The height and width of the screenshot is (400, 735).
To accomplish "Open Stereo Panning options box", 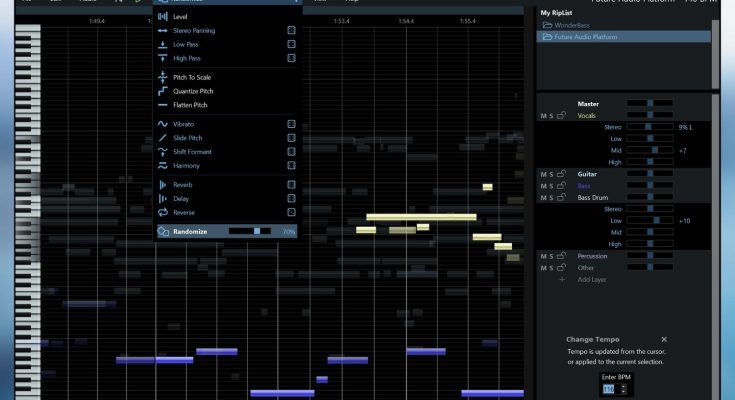I will coord(291,31).
